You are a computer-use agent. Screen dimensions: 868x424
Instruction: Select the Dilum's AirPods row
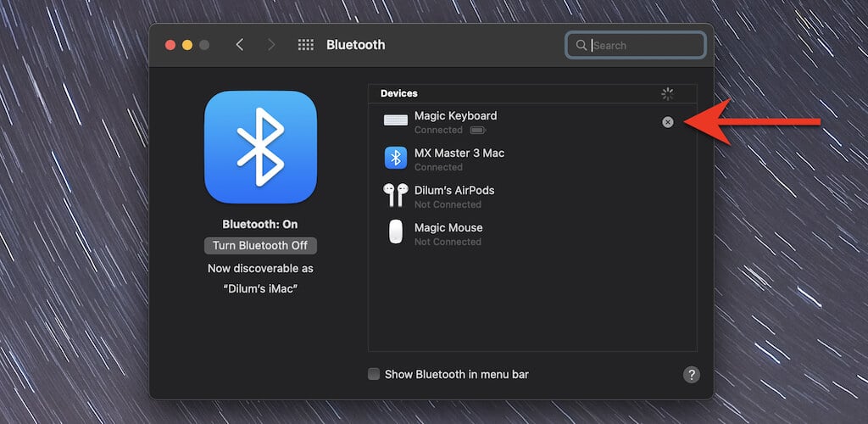(x=532, y=197)
